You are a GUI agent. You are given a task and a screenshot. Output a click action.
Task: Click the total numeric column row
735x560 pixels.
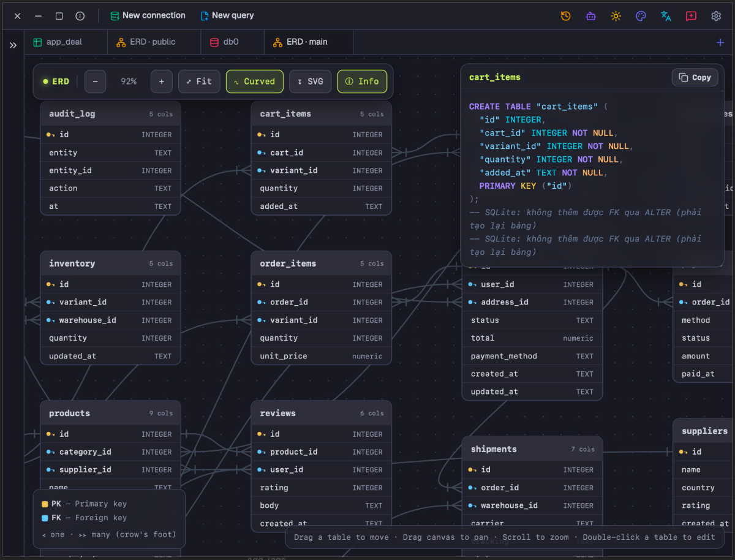click(x=532, y=338)
